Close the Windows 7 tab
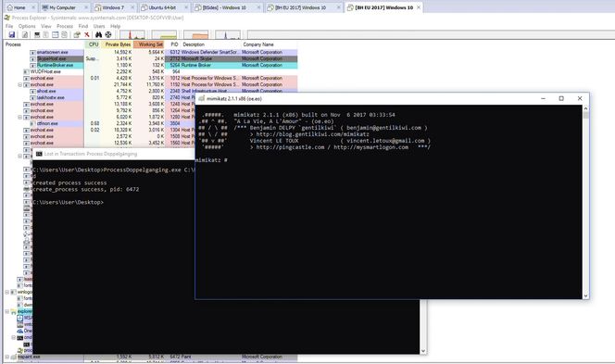Viewport: 615px width, 364px height. coord(132,7)
